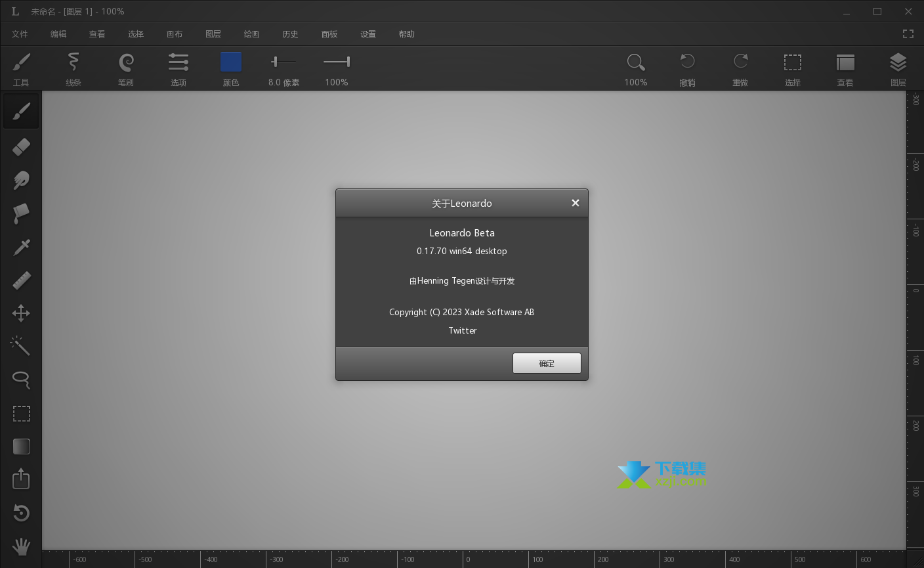Open the 画布 menu
The height and width of the screenshot is (568, 924).
click(x=175, y=34)
